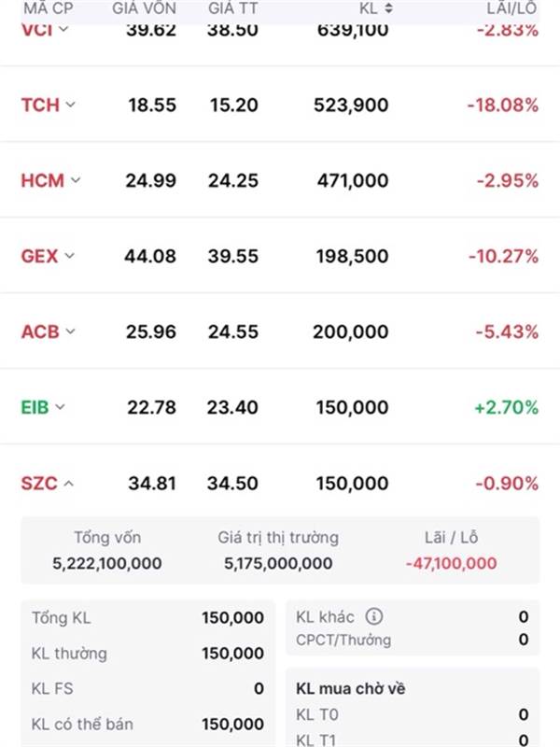This screenshot has height=747, width=560.
Task: Expand ACB position details chevron
Action: click(x=70, y=331)
